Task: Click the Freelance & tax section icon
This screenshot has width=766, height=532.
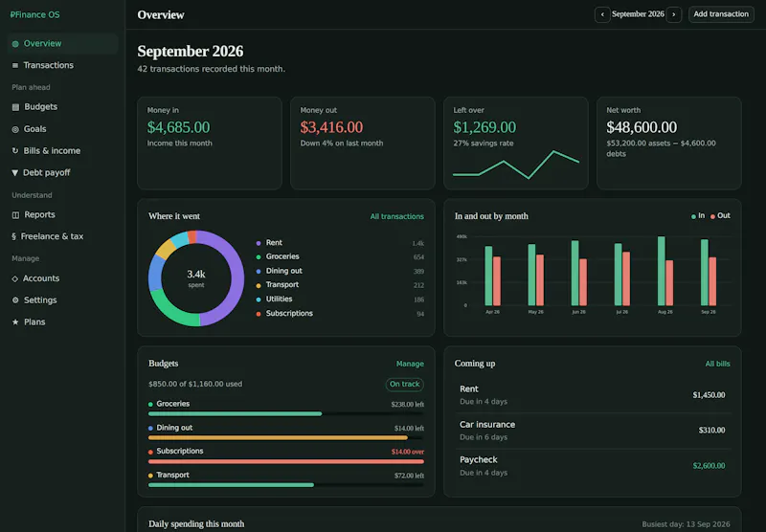Action: pos(13,236)
